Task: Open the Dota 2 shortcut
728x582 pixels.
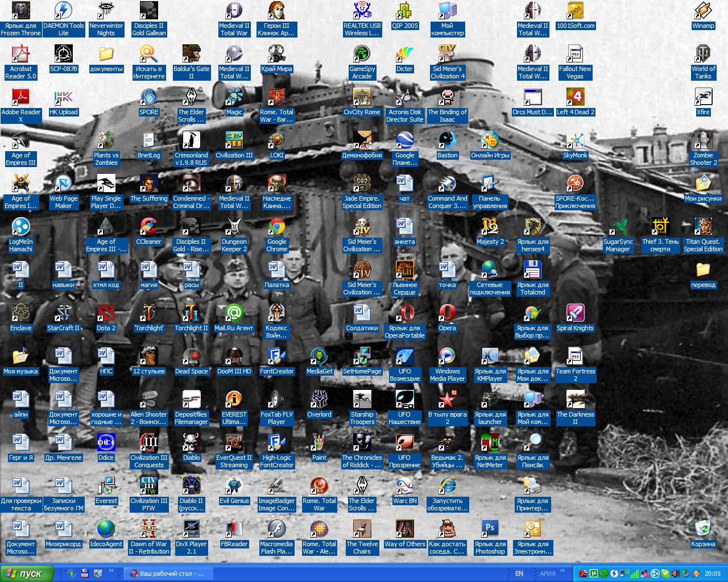Action: [x=106, y=318]
